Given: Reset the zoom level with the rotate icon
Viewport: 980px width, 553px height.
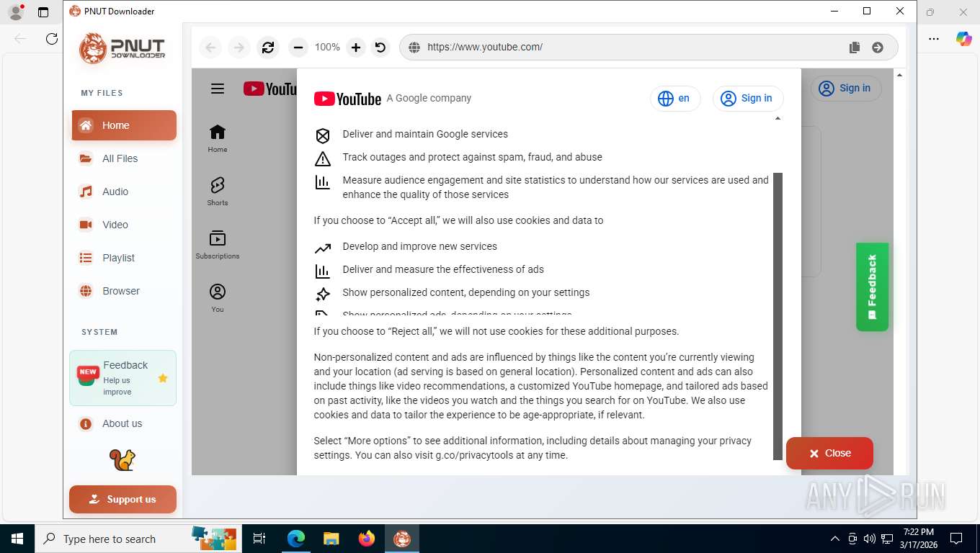Looking at the screenshot, I should click(380, 48).
